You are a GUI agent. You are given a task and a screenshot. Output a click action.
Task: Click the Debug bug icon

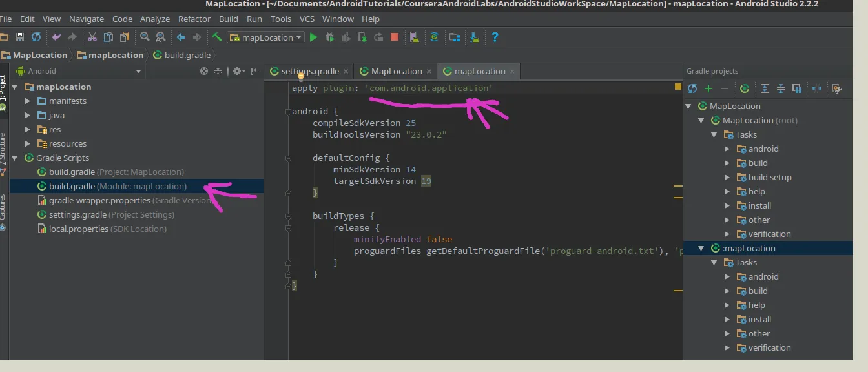[329, 37]
